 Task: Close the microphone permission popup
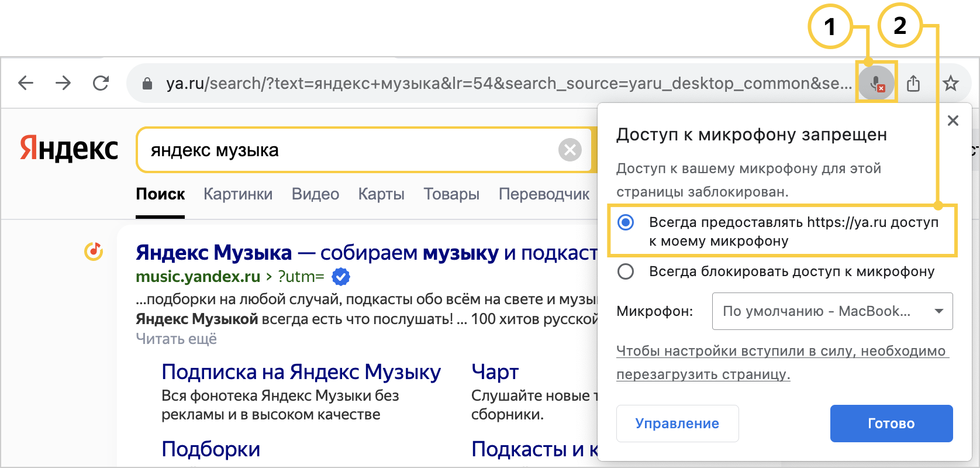pyautogui.click(x=953, y=121)
